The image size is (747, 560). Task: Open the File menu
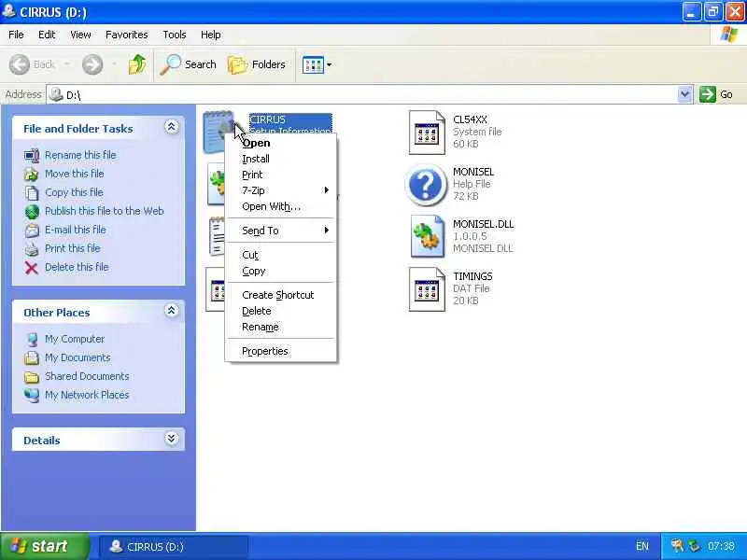point(16,35)
